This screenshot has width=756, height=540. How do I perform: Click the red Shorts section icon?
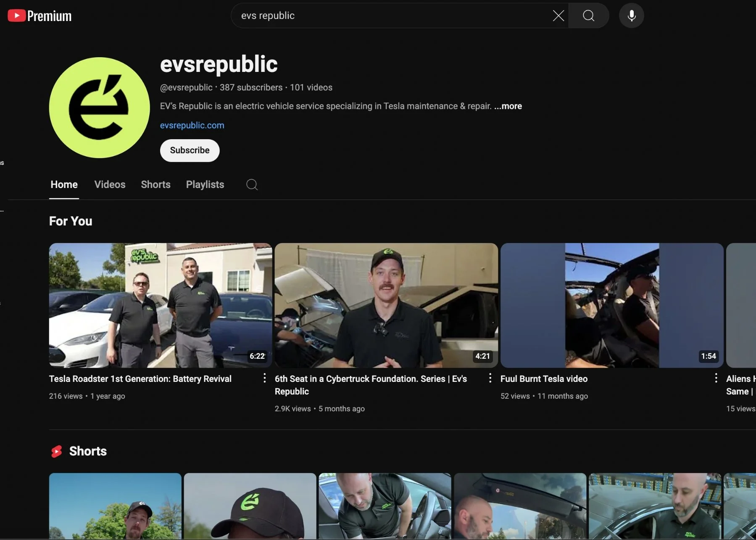pos(57,451)
